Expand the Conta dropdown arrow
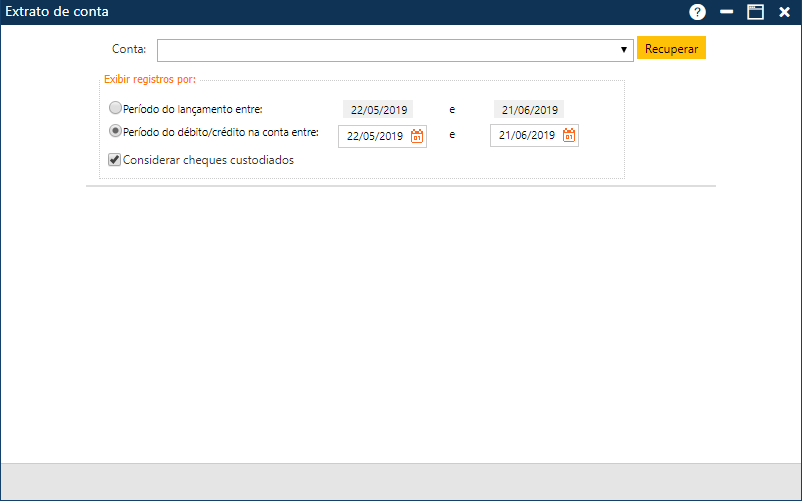 pos(623,49)
